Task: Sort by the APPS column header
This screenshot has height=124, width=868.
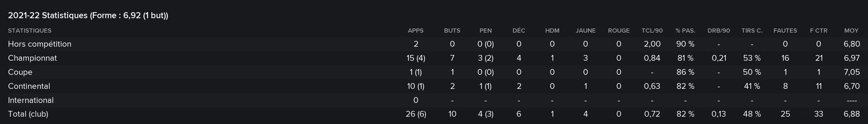Action: coord(416,31)
